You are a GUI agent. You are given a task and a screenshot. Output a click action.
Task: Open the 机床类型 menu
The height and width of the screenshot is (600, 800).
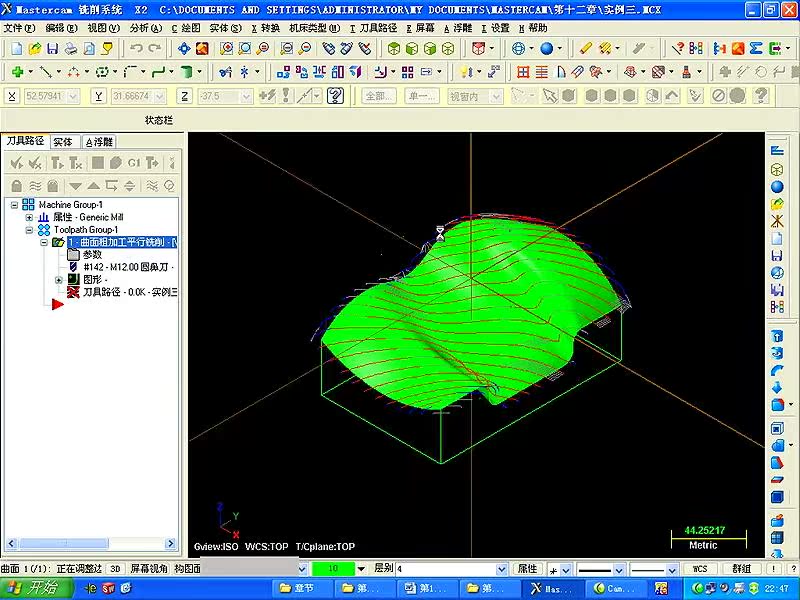(x=315, y=28)
